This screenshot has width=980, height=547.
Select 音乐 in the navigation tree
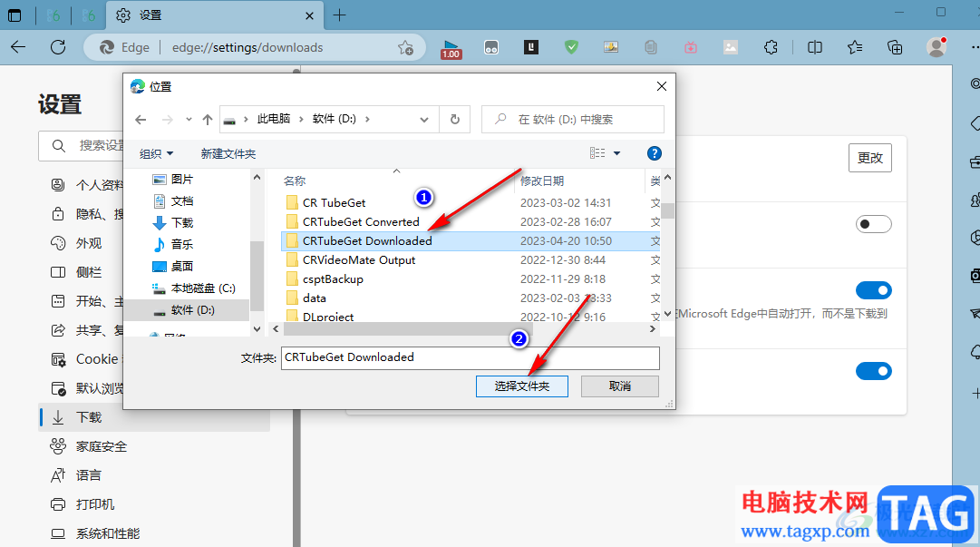182,244
